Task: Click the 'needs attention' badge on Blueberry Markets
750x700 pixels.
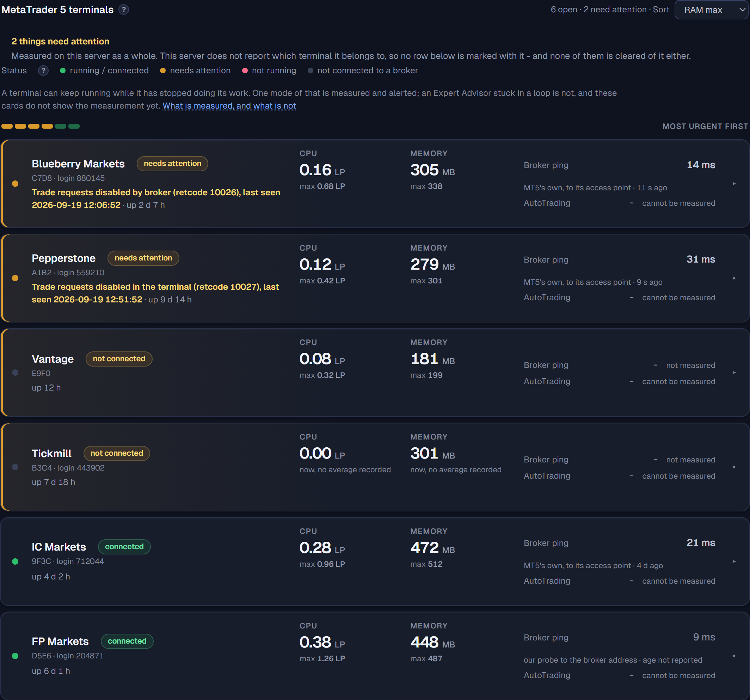Action: pyautogui.click(x=172, y=164)
